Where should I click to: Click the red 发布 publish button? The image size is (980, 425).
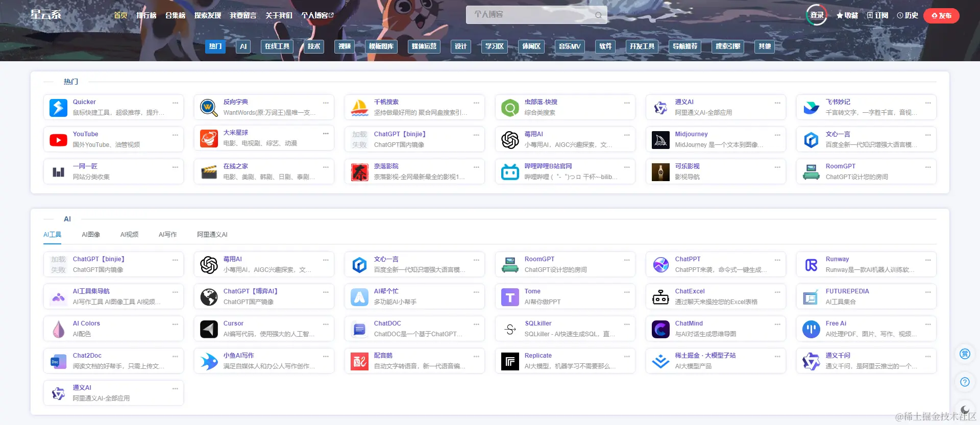click(942, 16)
